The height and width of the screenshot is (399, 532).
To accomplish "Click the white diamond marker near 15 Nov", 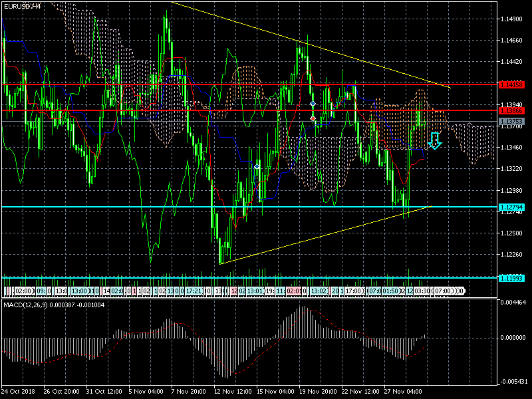I will [x=257, y=166].
